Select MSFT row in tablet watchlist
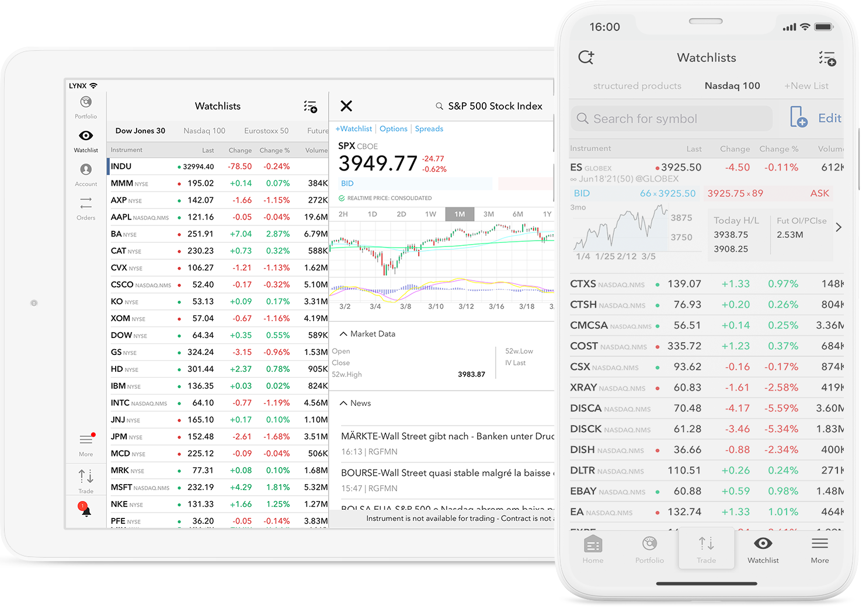Viewport: 866px width, 616px height. (x=218, y=488)
